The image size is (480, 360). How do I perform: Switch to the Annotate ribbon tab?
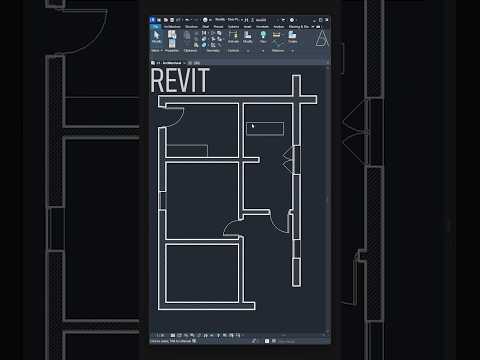(x=262, y=27)
